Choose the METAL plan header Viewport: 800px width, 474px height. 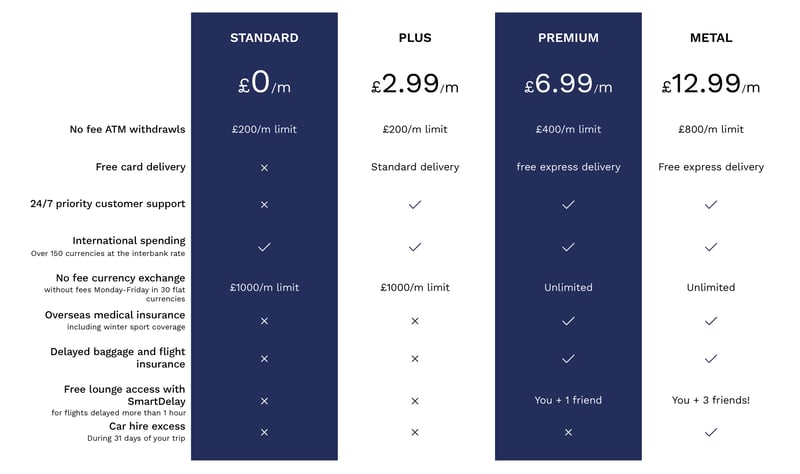711,38
